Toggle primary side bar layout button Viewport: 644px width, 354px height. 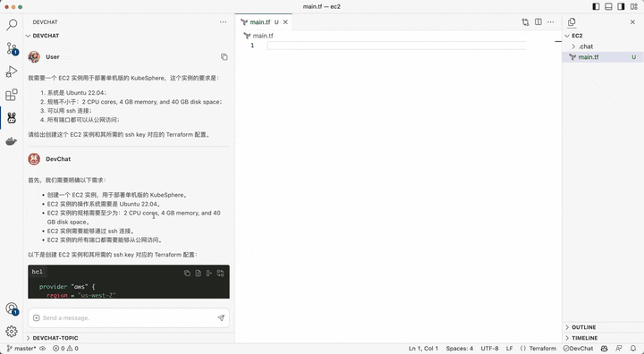click(x=596, y=6)
